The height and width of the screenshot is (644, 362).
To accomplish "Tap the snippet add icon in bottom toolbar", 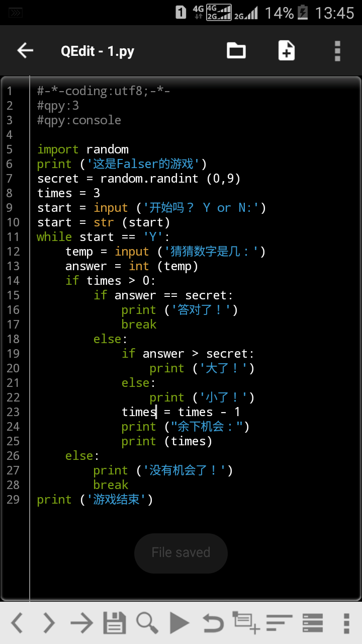I will point(246,623).
